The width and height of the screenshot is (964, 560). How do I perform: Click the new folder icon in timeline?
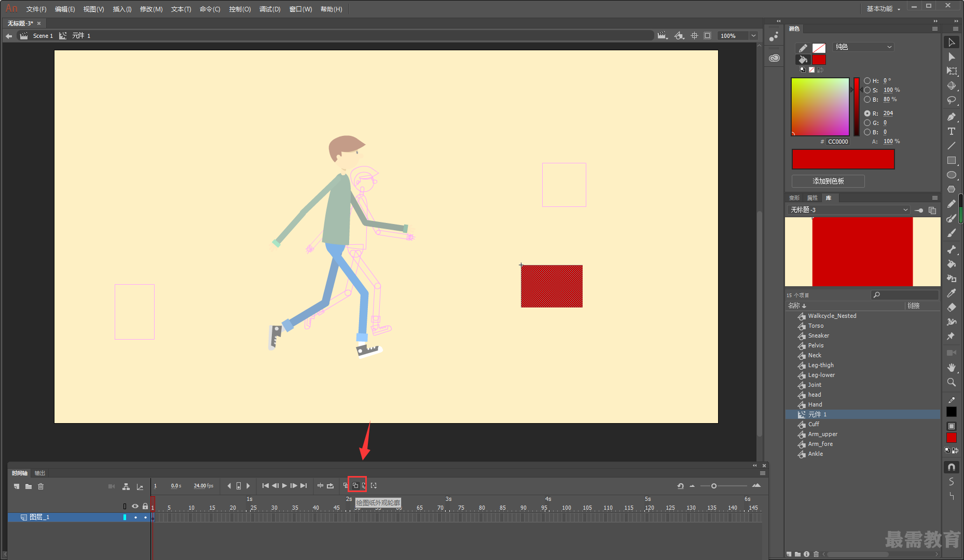click(29, 486)
